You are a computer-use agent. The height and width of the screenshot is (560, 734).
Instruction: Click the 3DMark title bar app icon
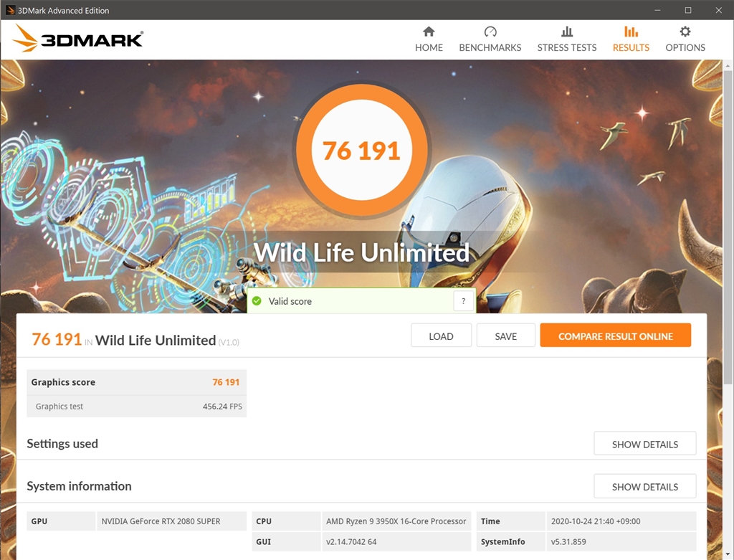point(10,10)
